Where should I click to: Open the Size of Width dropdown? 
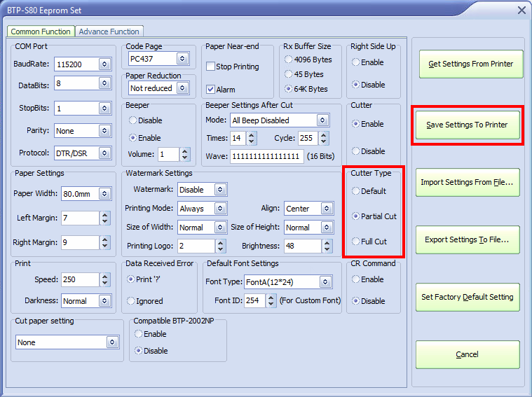[220, 227]
